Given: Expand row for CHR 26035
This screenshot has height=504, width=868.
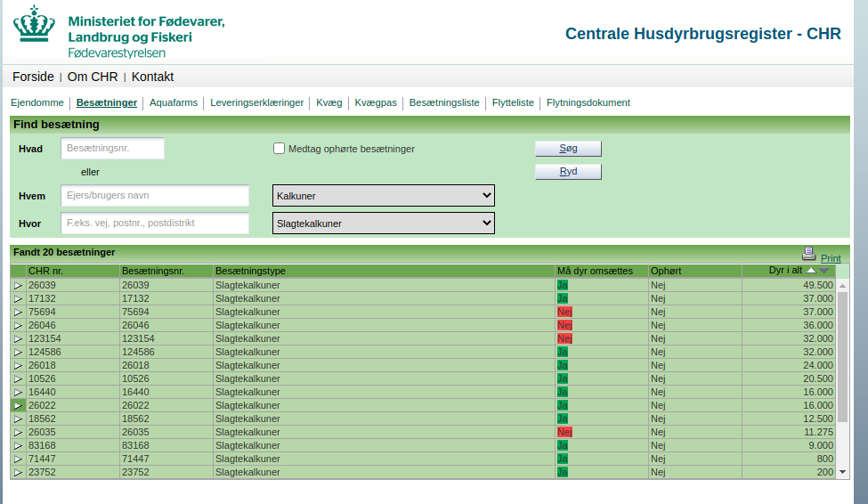Looking at the screenshot, I should (x=19, y=432).
